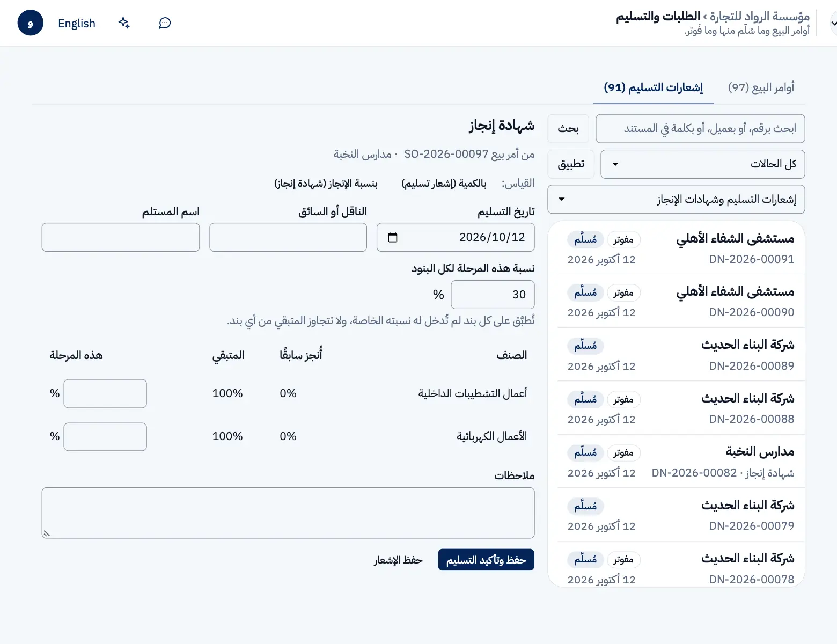The width and height of the screenshot is (837, 644).
Task: Click the مفوتر badge on DN-2026-00091
Action: (x=623, y=239)
